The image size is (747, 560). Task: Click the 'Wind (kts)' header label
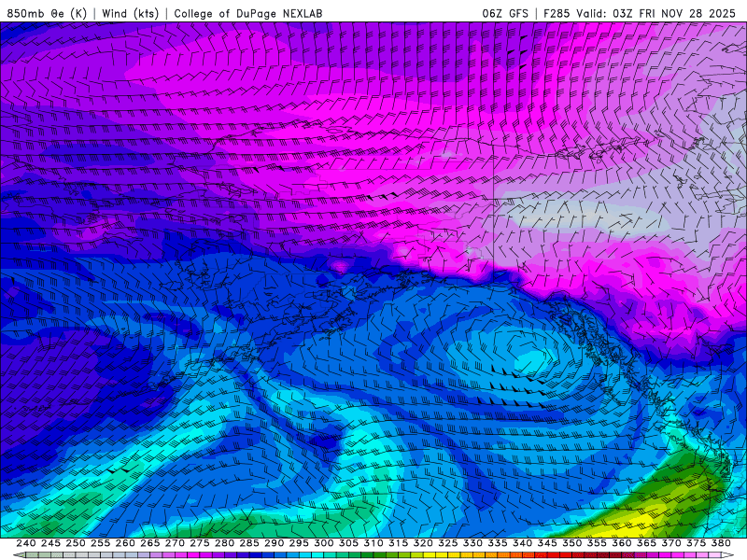tap(130, 13)
